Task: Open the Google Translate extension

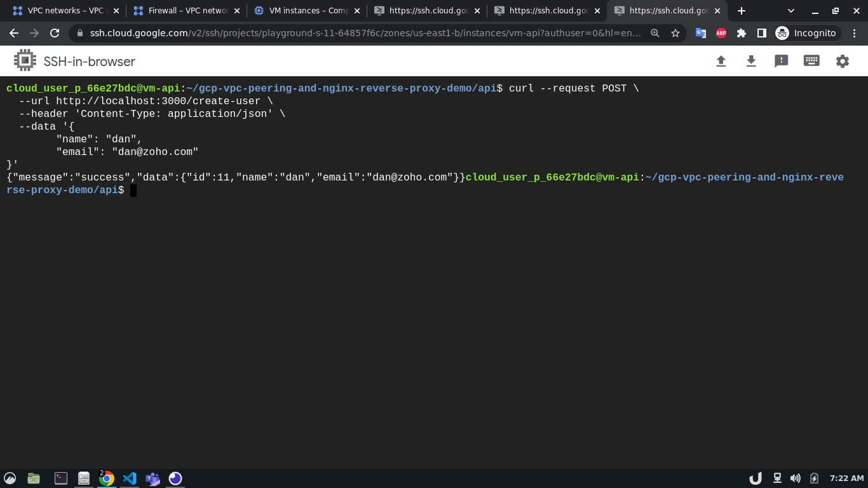Action: click(701, 33)
